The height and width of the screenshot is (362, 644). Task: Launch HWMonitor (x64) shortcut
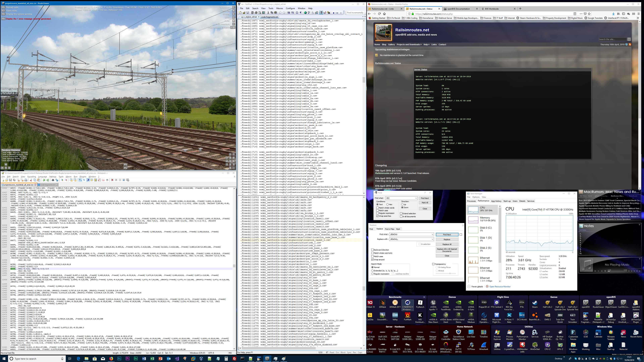[522, 345]
